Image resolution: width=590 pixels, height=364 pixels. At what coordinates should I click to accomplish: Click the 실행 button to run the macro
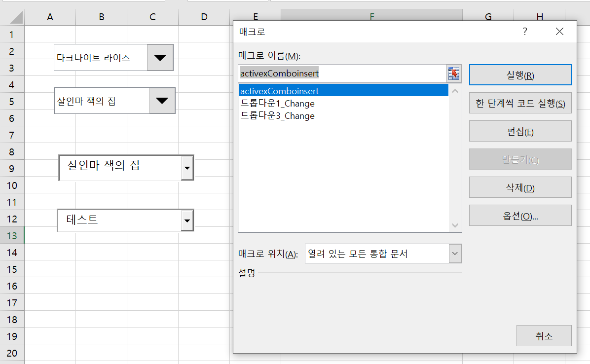tap(520, 74)
